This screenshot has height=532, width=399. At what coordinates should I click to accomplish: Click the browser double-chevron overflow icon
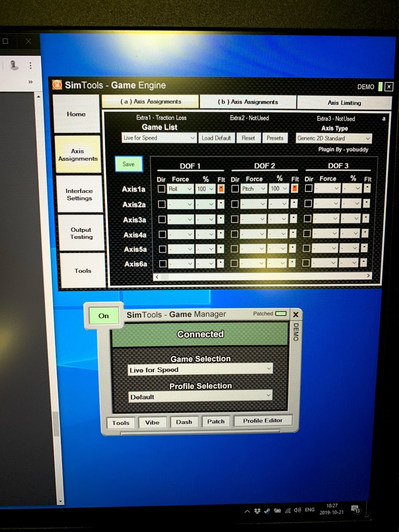click(31, 82)
